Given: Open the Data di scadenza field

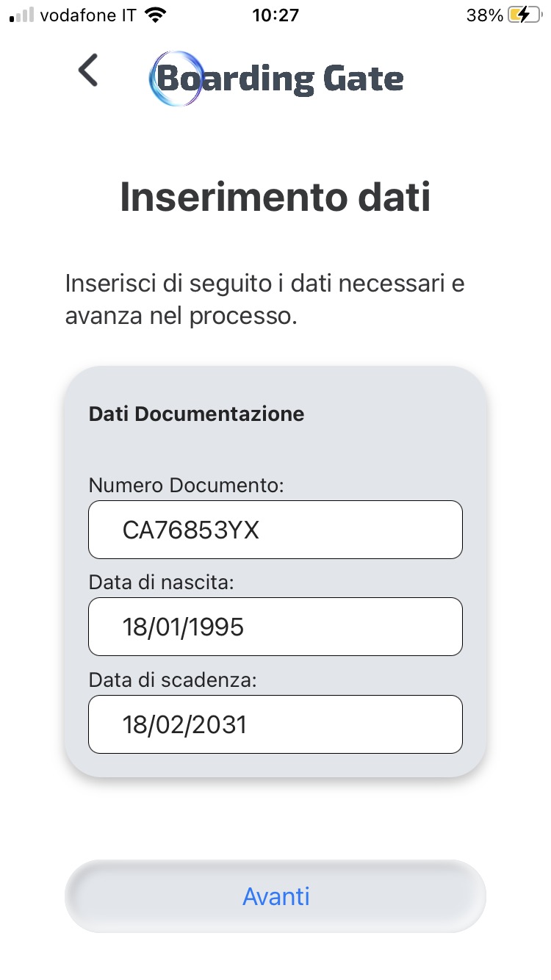Looking at the screenshot, I should point(275,724).
